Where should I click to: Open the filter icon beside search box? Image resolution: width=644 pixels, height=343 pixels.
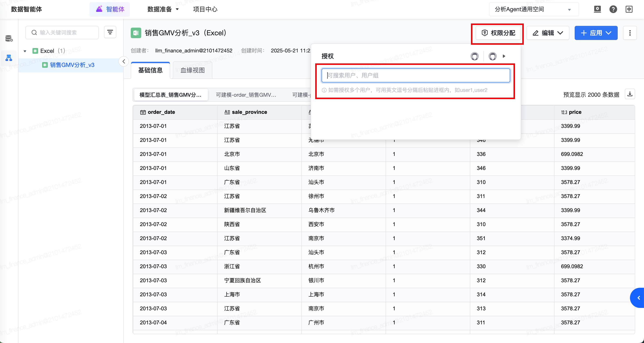110,32
